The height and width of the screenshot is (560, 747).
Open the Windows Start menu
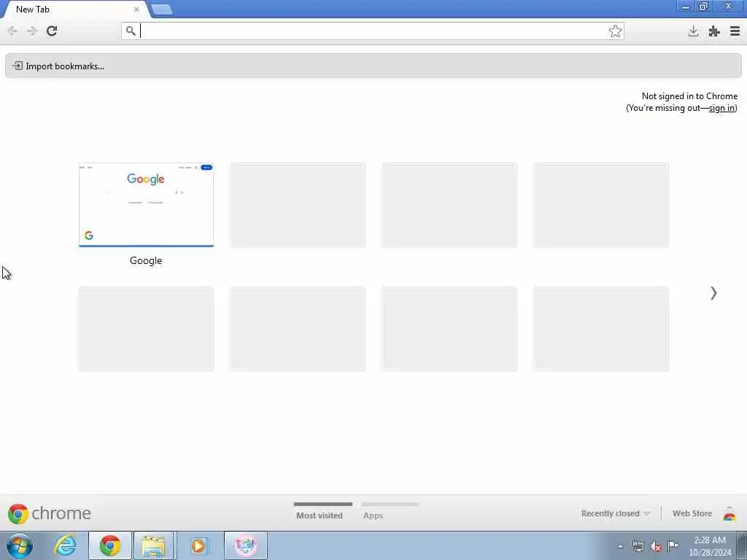click(20, 545)
